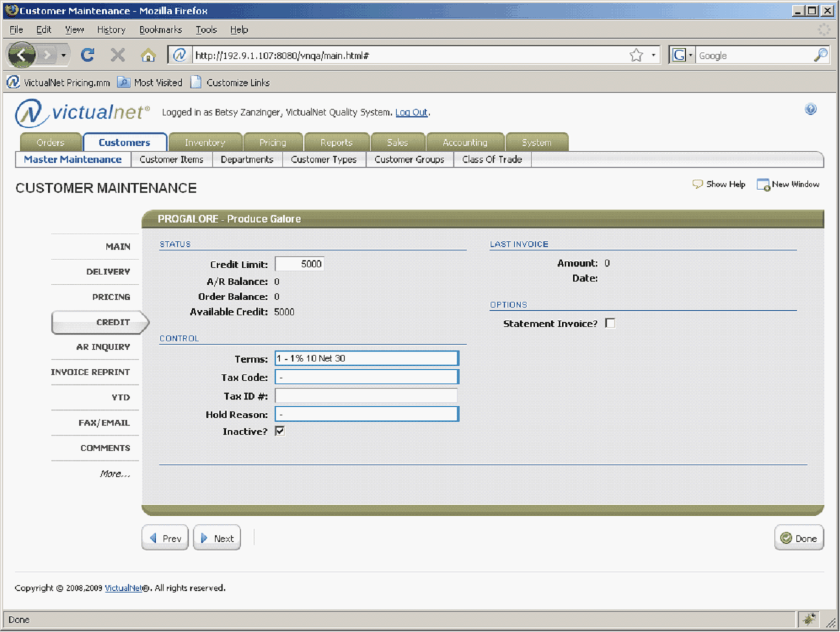Open the View menu
This screenshot has height=632, width=840.
(74, 30)
